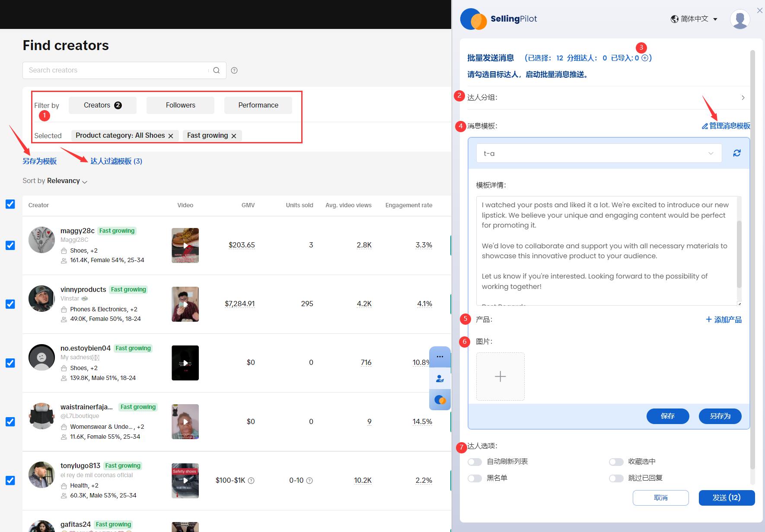
Task: Click the template text area scrollbar
Action: tap(739, 254)
